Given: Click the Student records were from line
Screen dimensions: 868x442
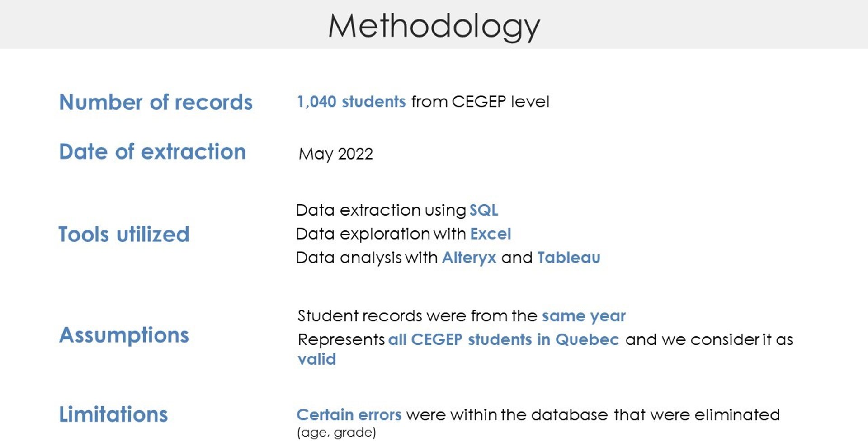Looking at the screenshot, I should (462, 316).
